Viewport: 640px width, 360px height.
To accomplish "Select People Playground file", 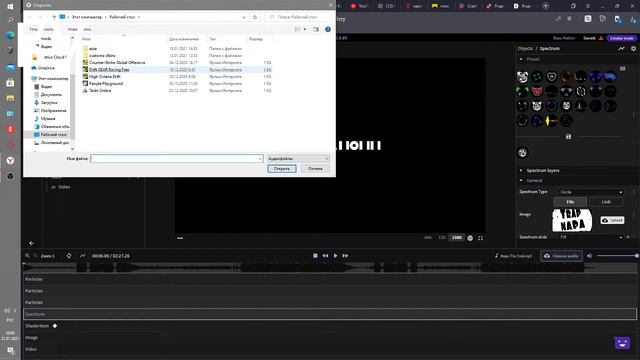I will click(178, 83).
